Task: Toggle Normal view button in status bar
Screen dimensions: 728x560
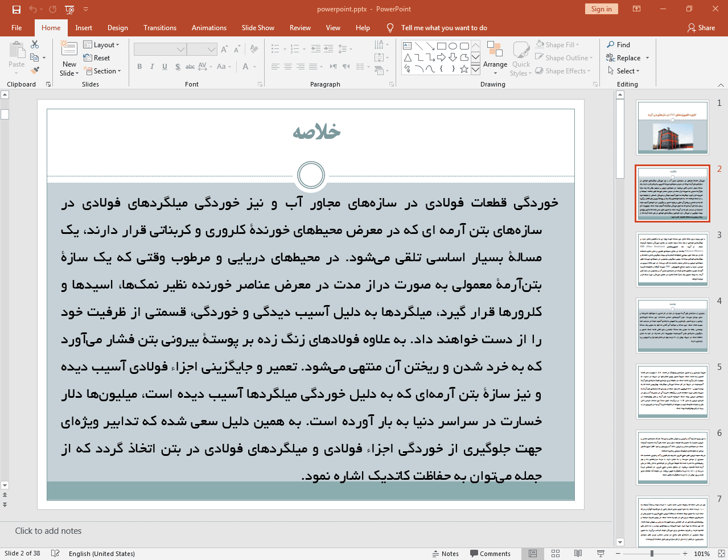Action: (533, 554)
